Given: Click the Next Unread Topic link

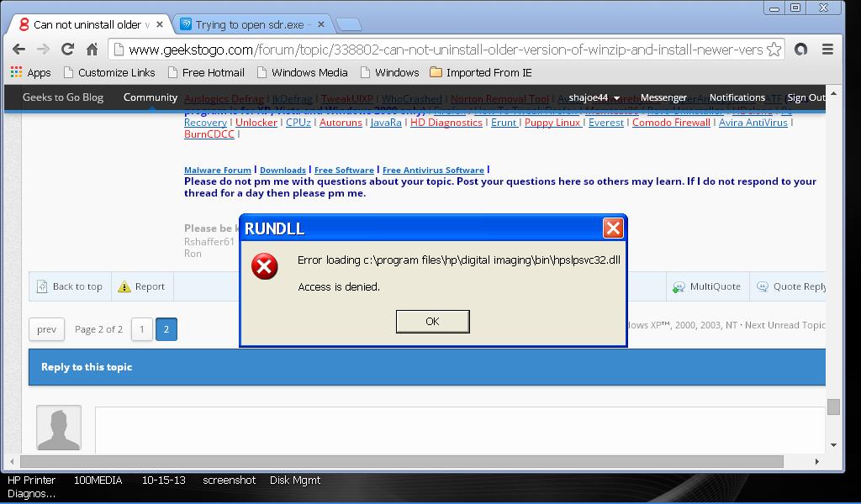Looking at the screenshot, I should (784, 325).
